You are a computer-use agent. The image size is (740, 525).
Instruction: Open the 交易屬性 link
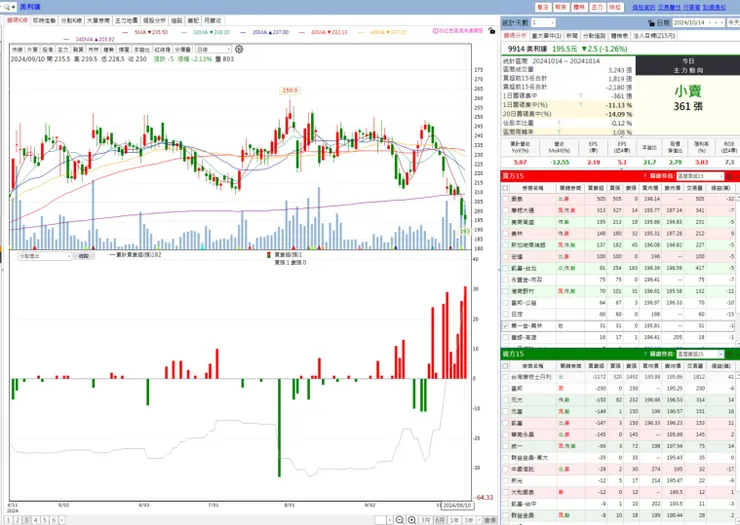click(668, 8)
